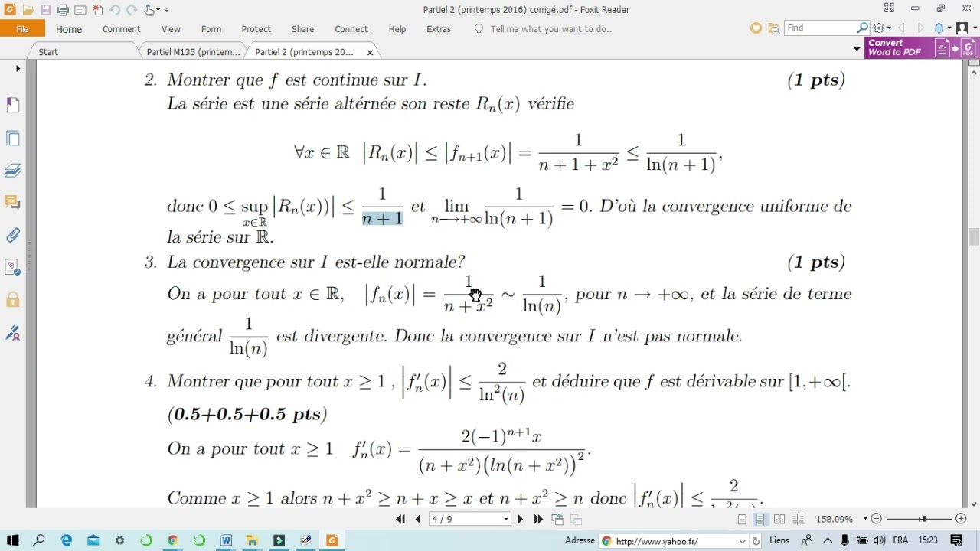Open the Home ribbon tab

coord(69,29)
